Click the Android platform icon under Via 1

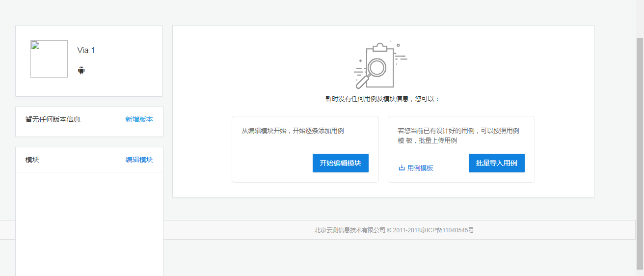[x=81, y=70]
